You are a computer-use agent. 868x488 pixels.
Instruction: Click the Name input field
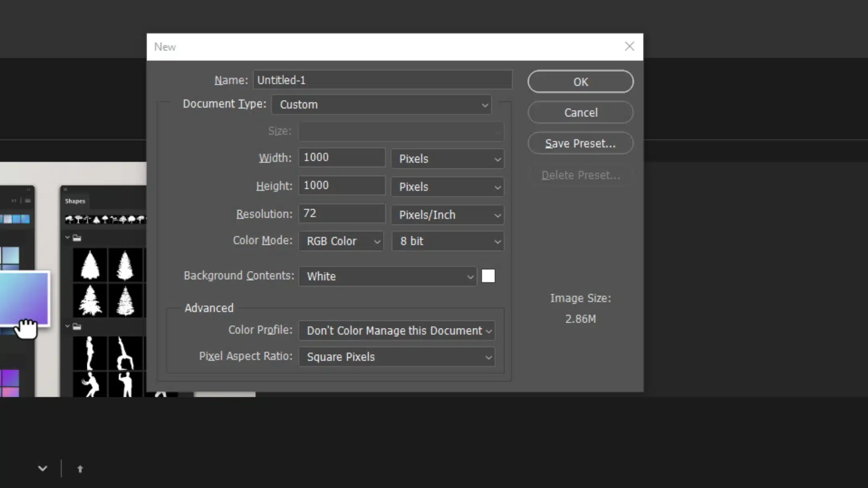pyautogui.click(x=381, y=80)
